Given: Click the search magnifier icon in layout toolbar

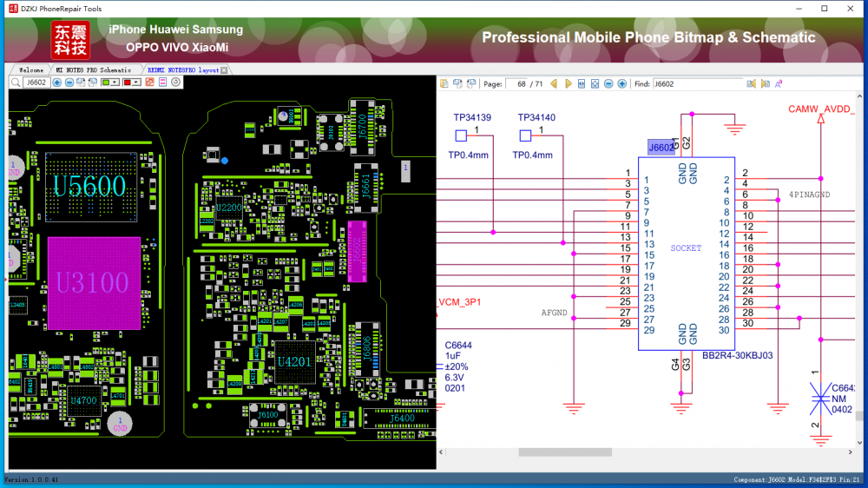Looking at the screenshot, I should point(16,82).
